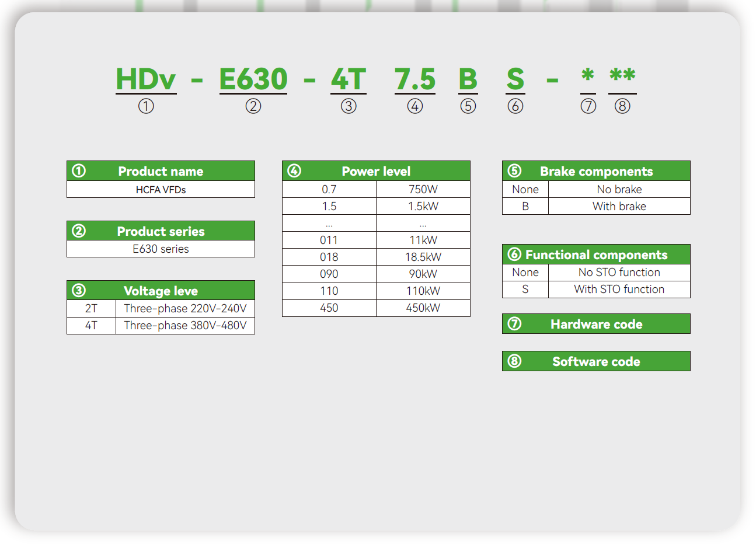Click the With STO function cell
Screen dimensions: 756x544
click(619, 290)
